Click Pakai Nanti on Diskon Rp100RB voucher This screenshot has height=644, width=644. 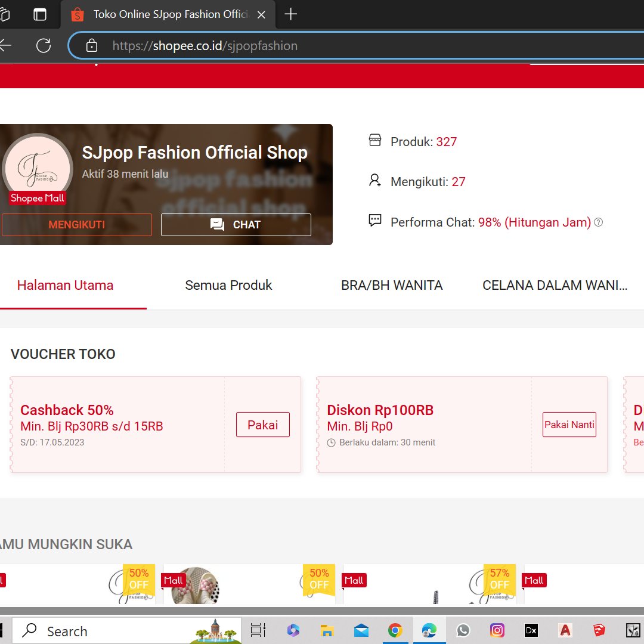click(569, 425)
